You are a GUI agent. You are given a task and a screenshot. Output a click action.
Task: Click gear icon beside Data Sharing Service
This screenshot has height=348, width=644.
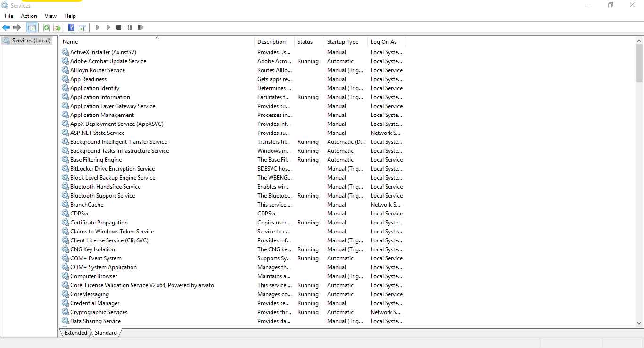pos(65,321)
